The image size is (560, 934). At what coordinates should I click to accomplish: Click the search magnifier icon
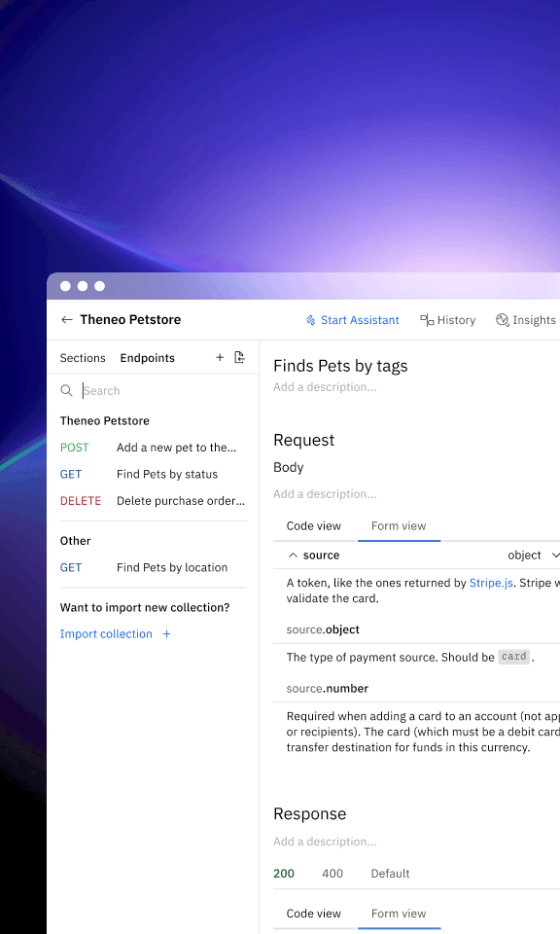pos(67,391)
